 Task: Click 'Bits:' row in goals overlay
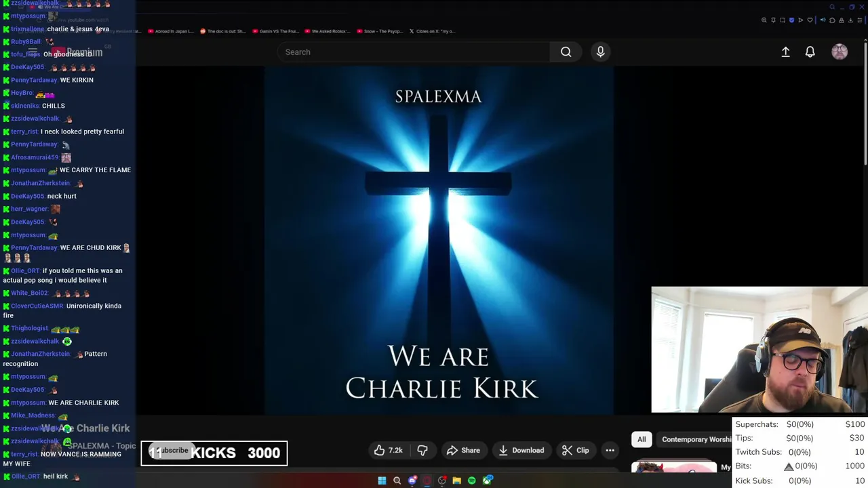pyautogui.click(x=800, y=466)
